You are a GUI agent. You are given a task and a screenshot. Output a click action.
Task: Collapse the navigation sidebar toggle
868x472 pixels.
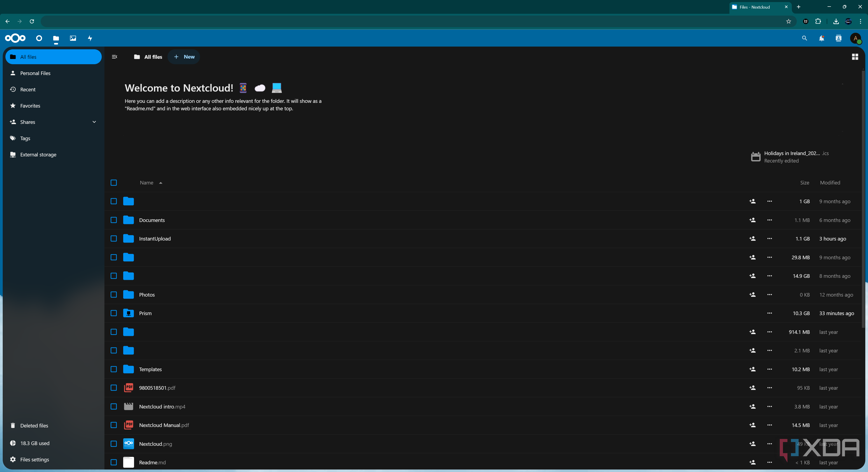tap(114, 57)
